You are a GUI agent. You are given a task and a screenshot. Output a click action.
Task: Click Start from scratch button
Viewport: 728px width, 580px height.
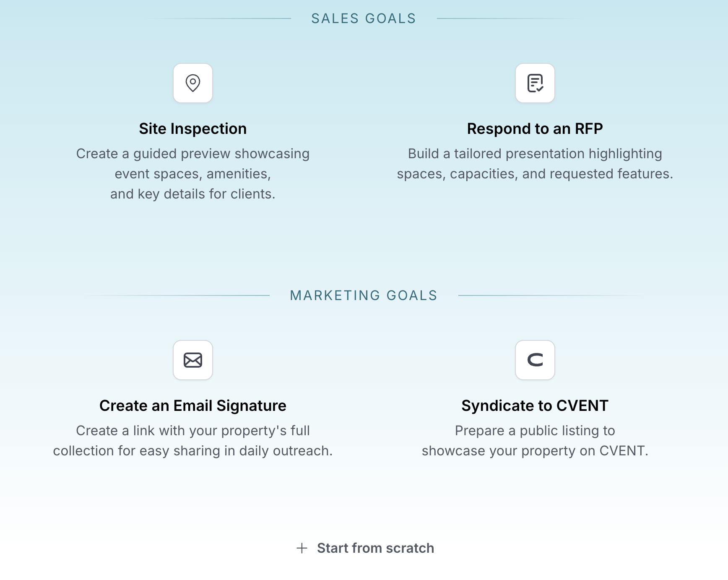(x=365, y=548)
